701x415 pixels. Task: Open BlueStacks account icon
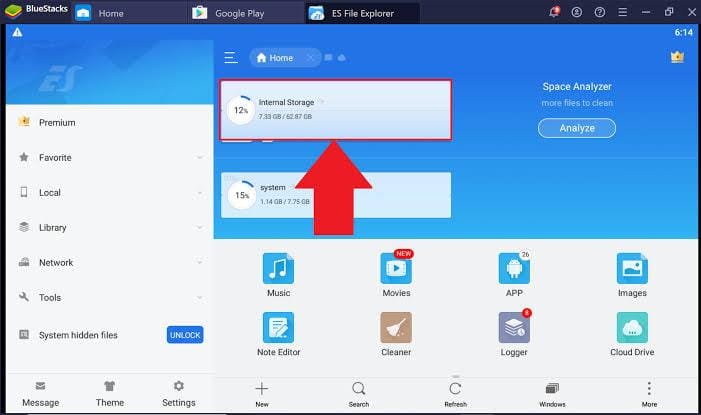[577, 12]
